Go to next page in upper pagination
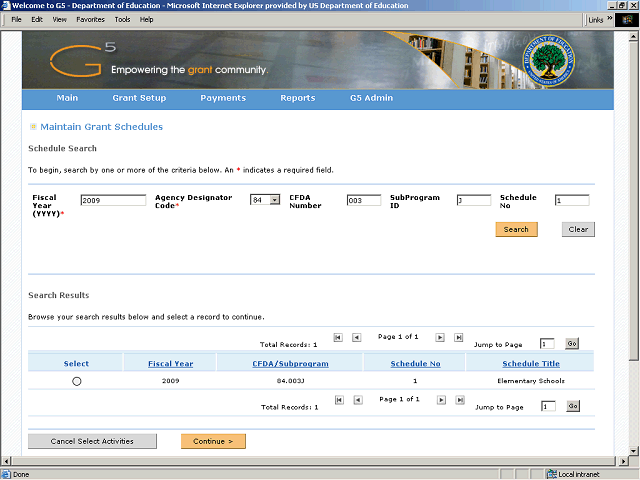The height and width of the screenshot is (480, 640). click(x=440, y=338)
